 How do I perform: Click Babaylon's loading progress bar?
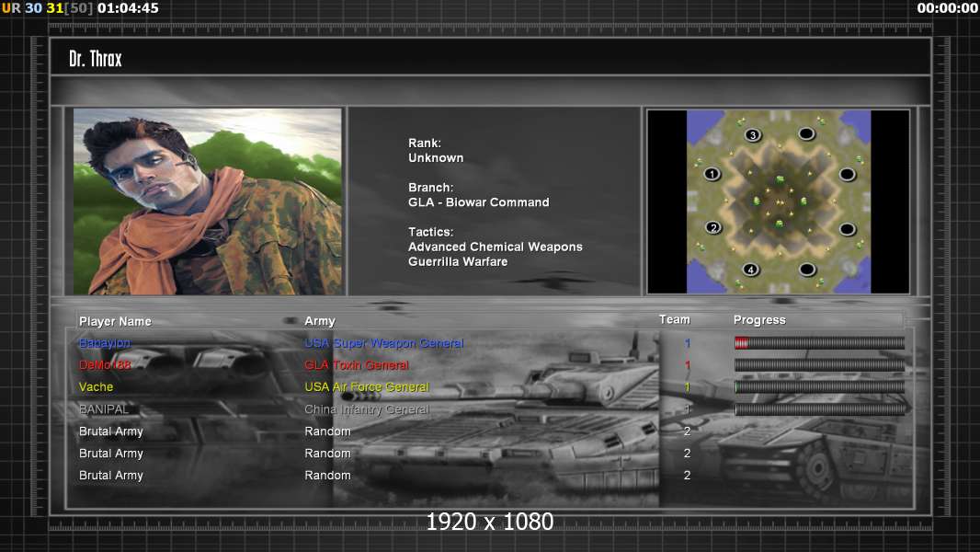coord(819,342)
